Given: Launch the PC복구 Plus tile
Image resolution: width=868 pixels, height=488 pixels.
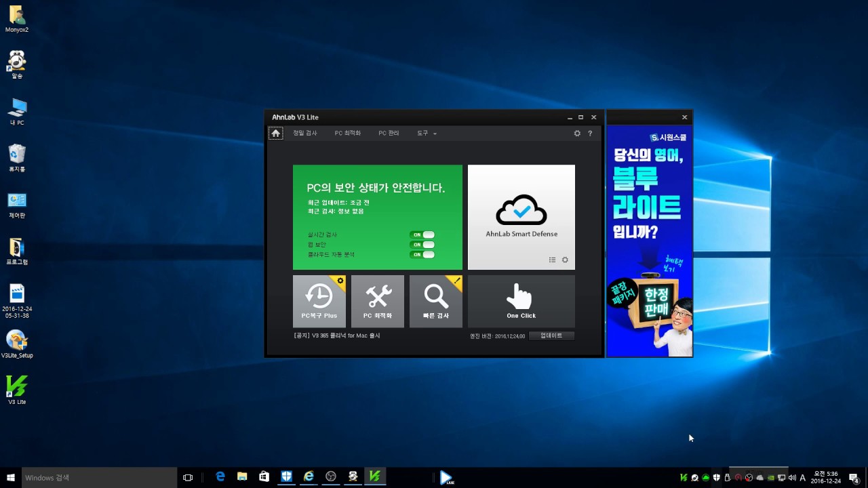Looking at the screenshot, I should coord(319,301).
